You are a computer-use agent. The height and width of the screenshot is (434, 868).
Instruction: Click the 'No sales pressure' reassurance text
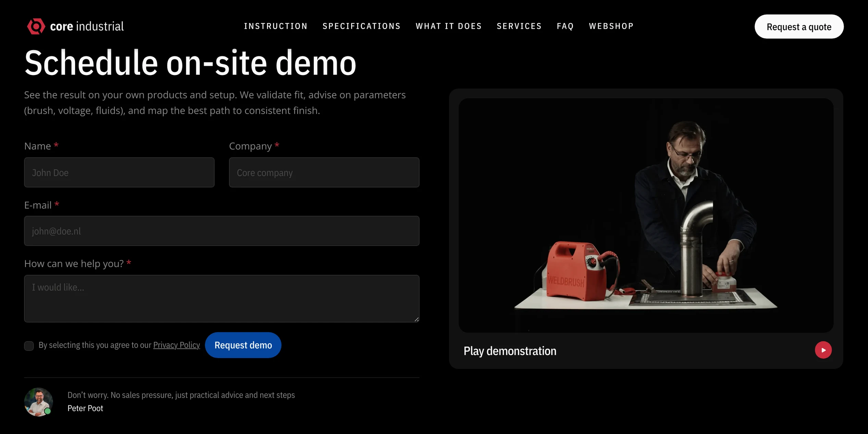coord(181,395)
